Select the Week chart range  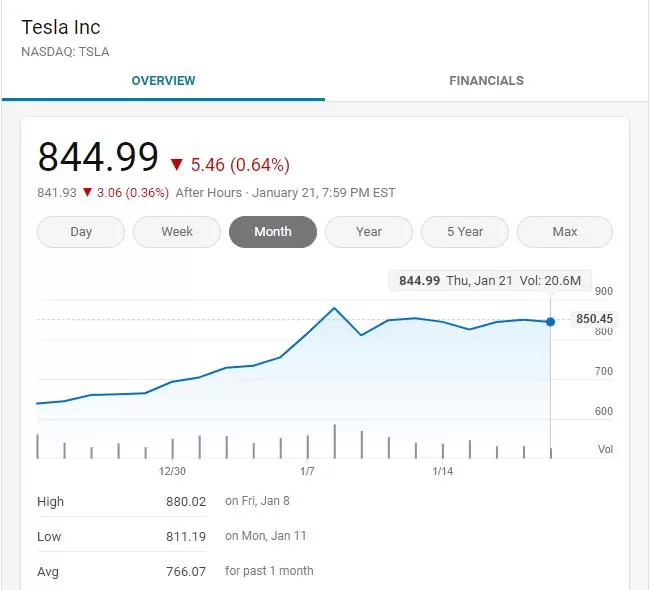[x=177, y=231]
